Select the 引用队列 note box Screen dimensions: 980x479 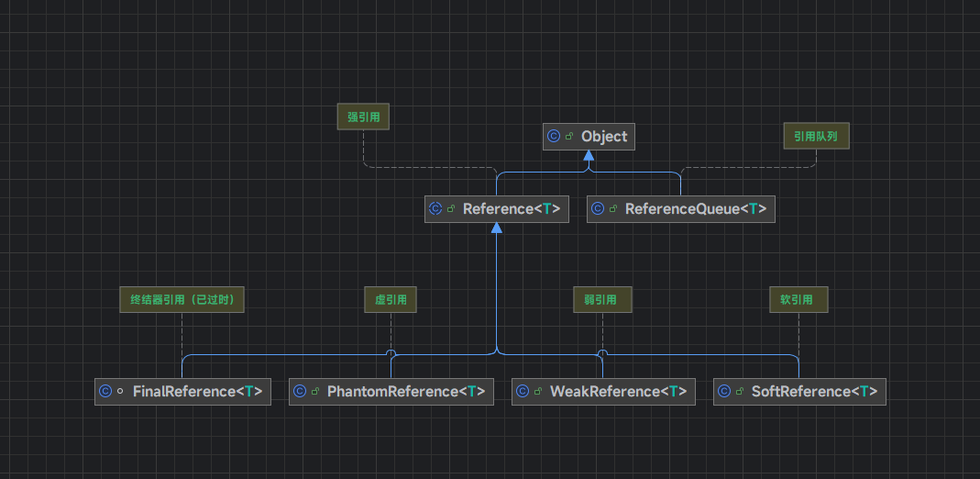tap(816, 137)
